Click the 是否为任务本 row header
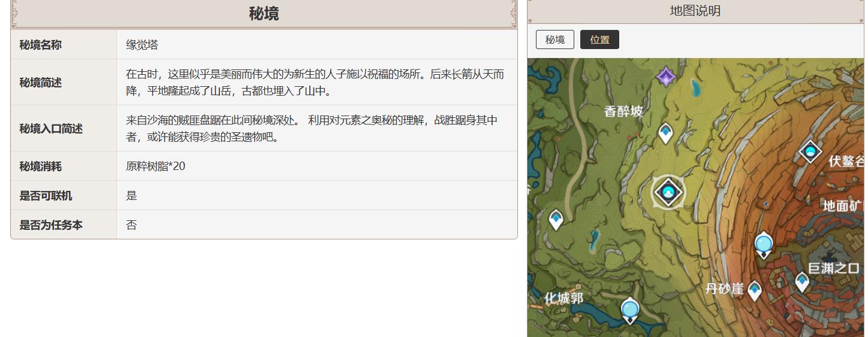The height and width of the screenshot is (337, 868). click(64, 225)
